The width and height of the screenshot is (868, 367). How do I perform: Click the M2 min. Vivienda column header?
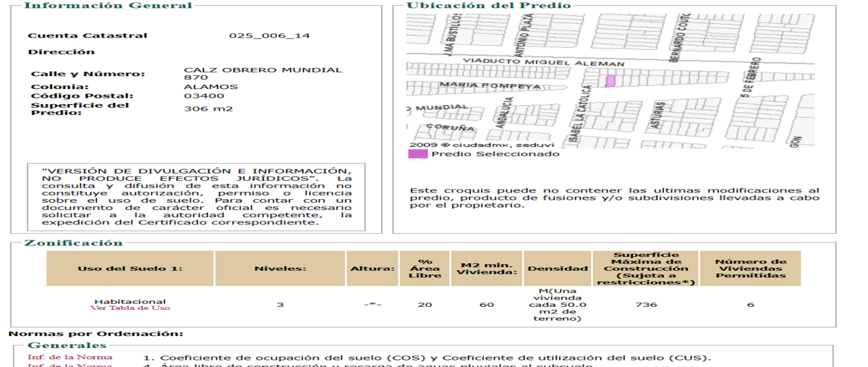click(486, 269)
